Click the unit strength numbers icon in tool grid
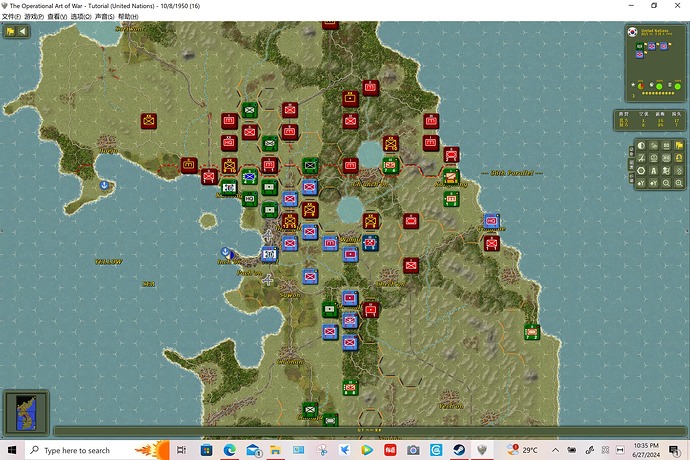The width and height of the screenshot is (690, 460). coord(666,158)
